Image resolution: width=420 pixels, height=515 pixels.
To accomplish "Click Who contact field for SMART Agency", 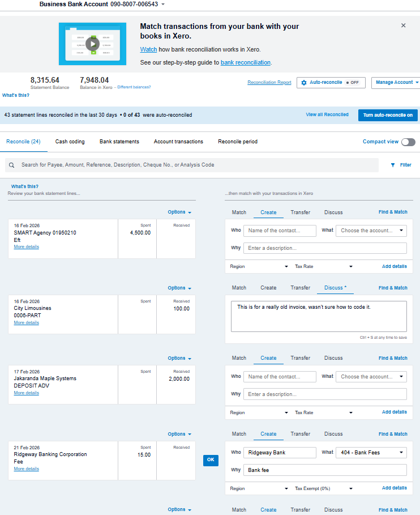I will 280,231.
